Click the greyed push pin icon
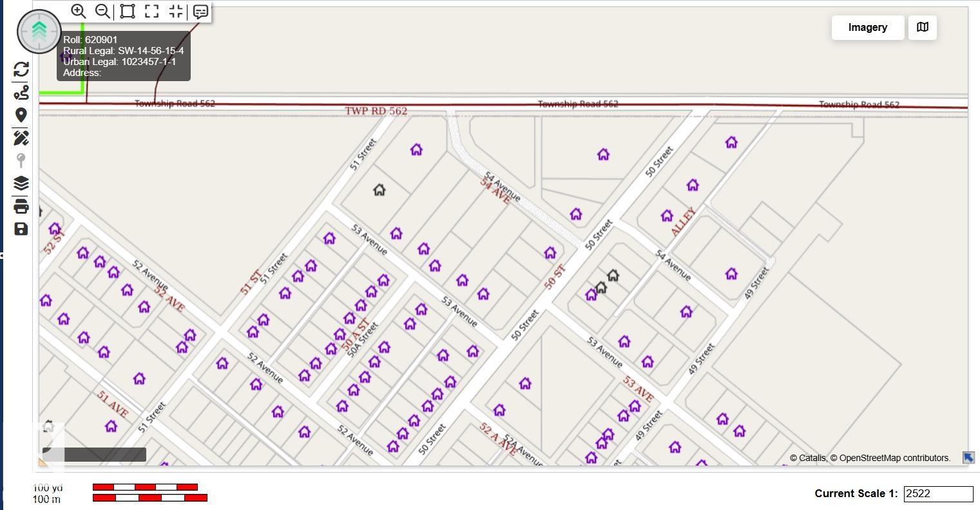Image resolution: width=980 pixels, height=510 pixels. tap(21, 160)
